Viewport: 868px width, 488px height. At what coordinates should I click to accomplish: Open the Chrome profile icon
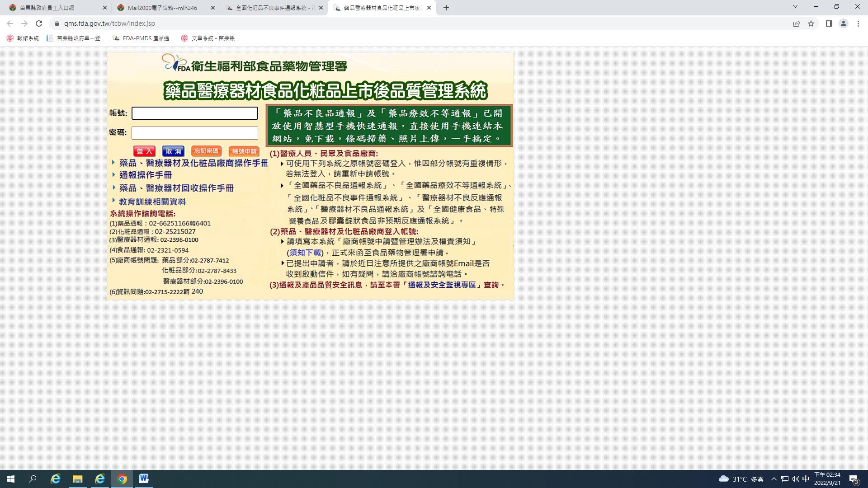tap(844, 23)
